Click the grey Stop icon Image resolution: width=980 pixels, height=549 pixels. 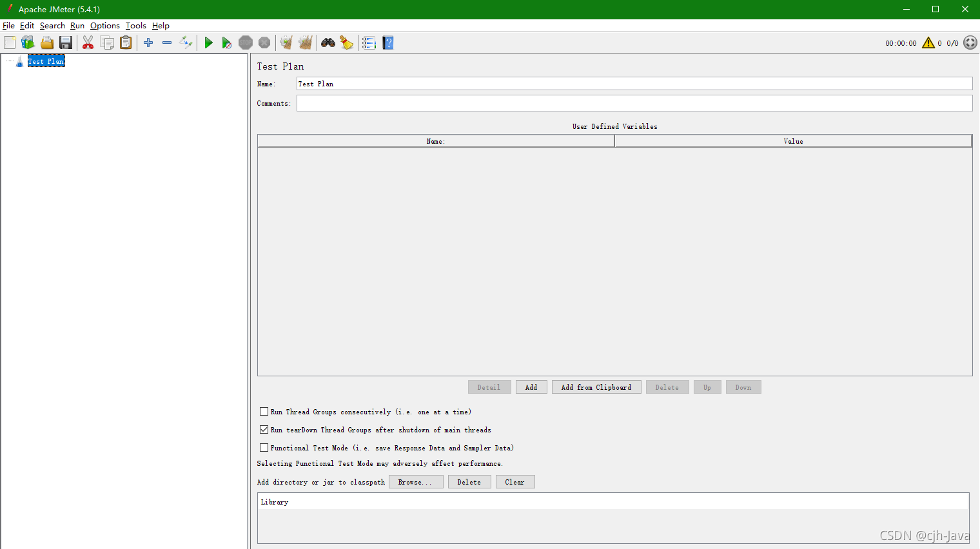(x=246, y=43)
